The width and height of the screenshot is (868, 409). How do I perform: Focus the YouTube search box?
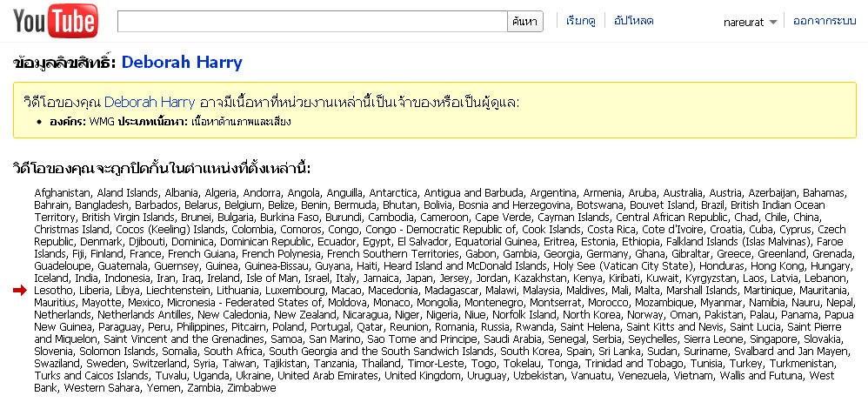(x=312, y=22)
